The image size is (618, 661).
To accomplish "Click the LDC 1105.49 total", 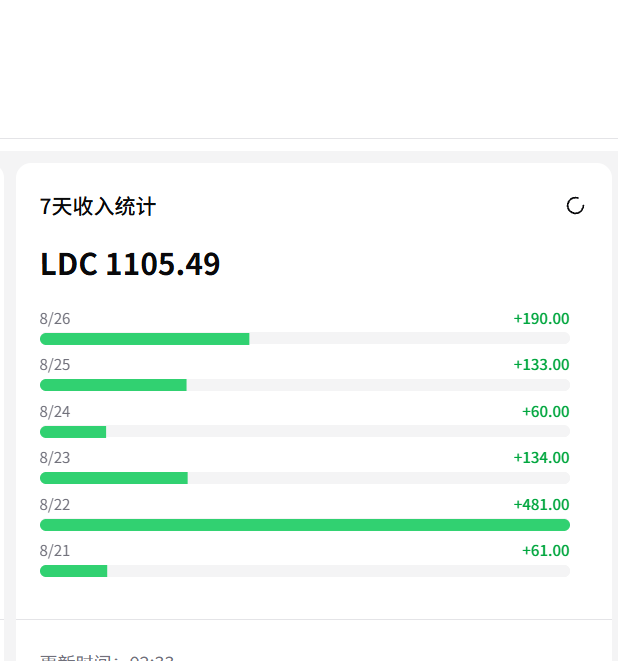I will (130, 264).
